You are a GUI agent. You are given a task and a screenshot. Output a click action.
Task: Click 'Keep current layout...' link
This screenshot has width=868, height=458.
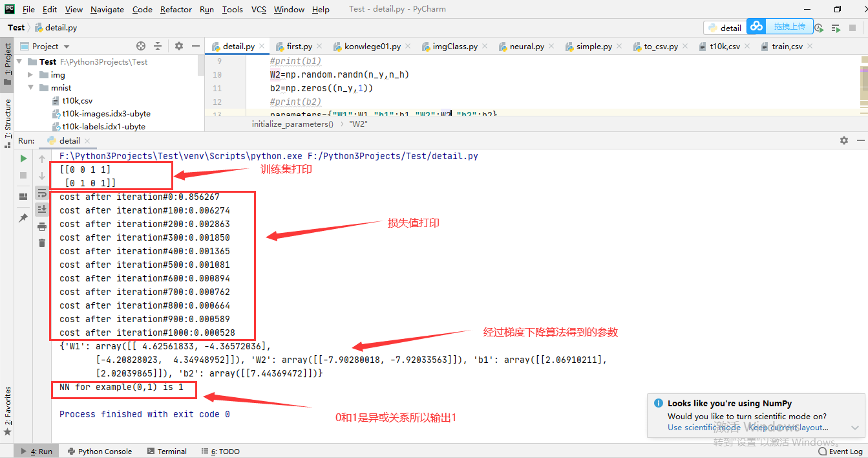[x=789, y=427]
